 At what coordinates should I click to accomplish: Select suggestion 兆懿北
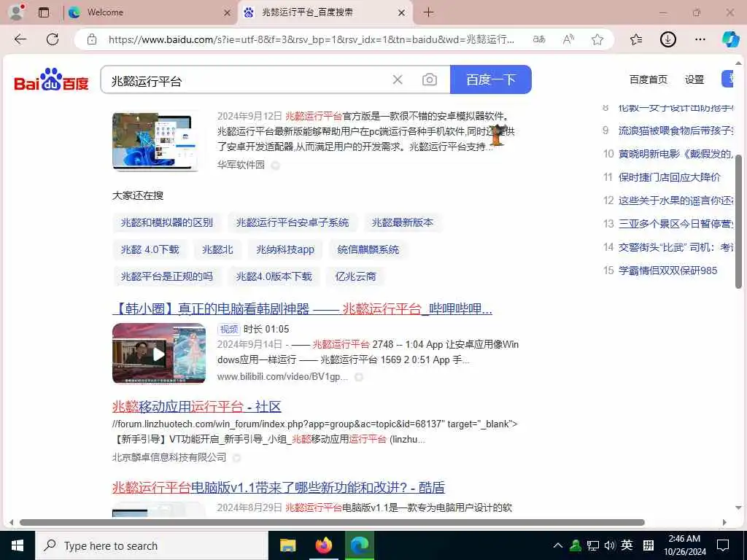point(217,249)
